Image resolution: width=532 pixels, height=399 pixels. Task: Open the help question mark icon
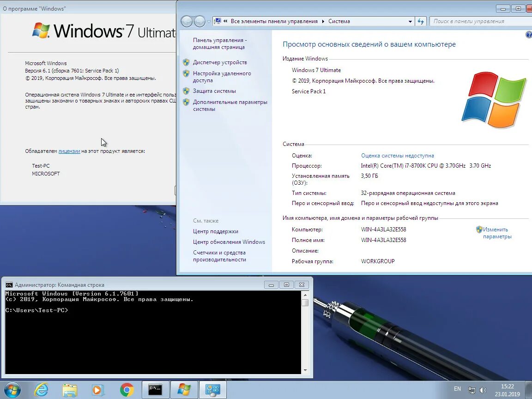tap(529, 34)
